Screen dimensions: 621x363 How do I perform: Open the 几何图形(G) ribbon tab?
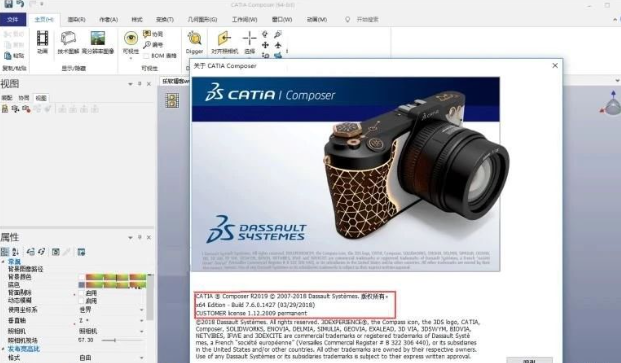(x=202, y=19)
